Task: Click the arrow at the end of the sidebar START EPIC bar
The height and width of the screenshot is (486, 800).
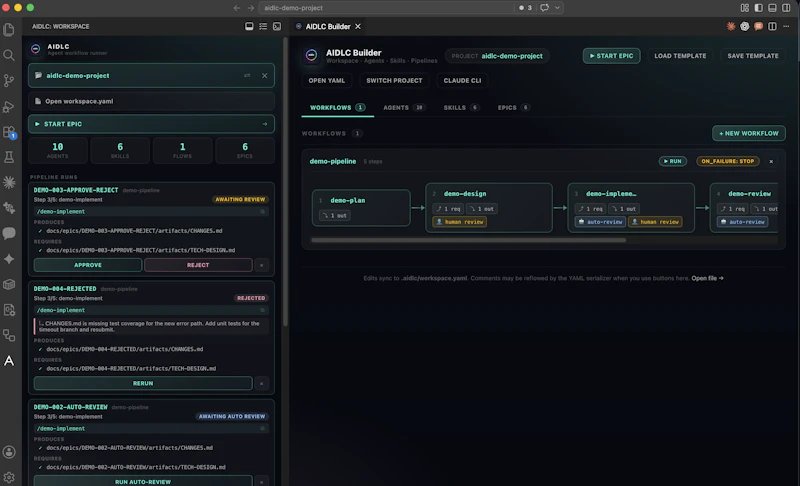Action: coord(265,124)
